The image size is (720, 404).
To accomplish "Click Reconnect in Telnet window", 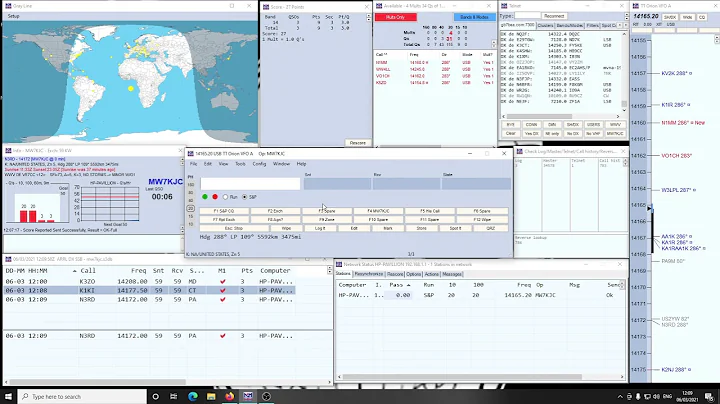I will point(554,16).
